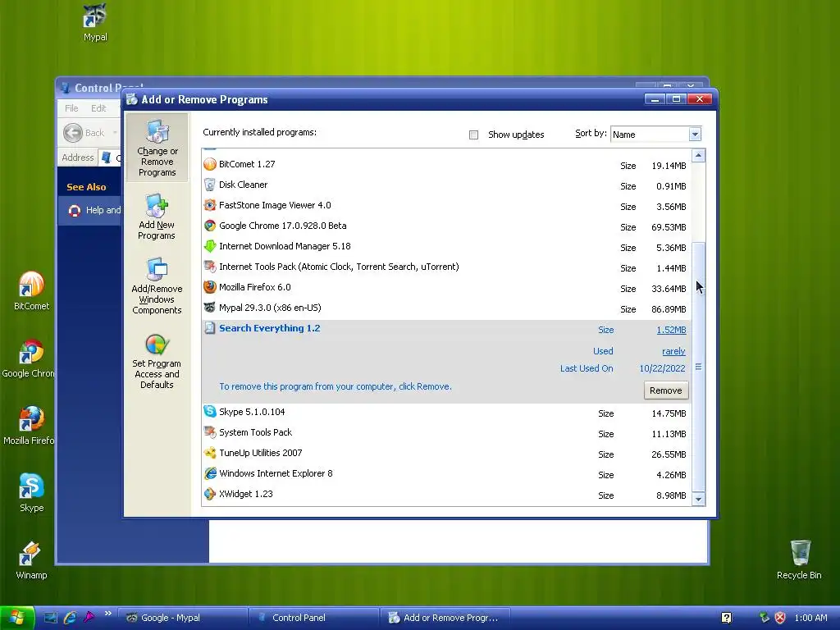The width and height of the screenshot is (840, 630).
Task: Click the Mozilla Firefox 6.0 list icon
Action: (x=210, y=287)
